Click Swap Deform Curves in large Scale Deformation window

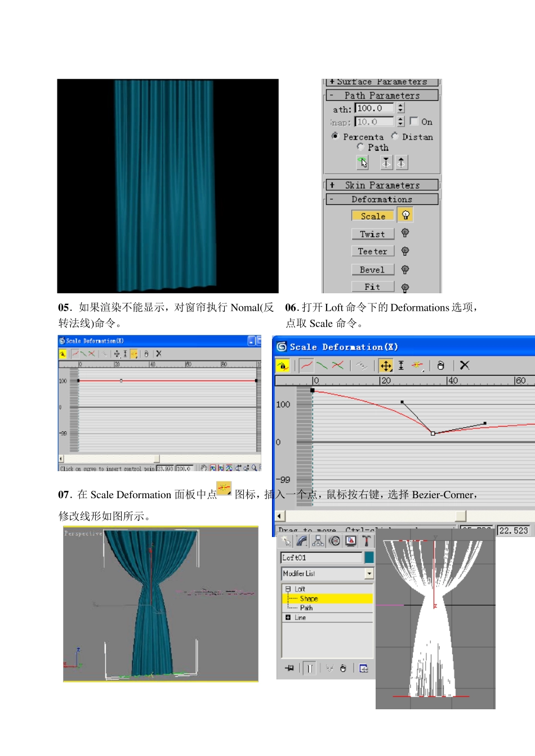coord(362,366)
